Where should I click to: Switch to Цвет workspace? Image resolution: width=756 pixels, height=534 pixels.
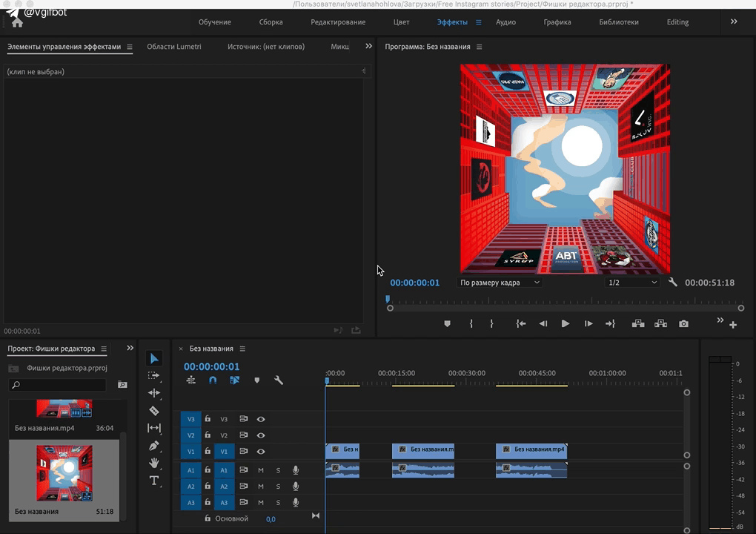click(x=401, y=22)
